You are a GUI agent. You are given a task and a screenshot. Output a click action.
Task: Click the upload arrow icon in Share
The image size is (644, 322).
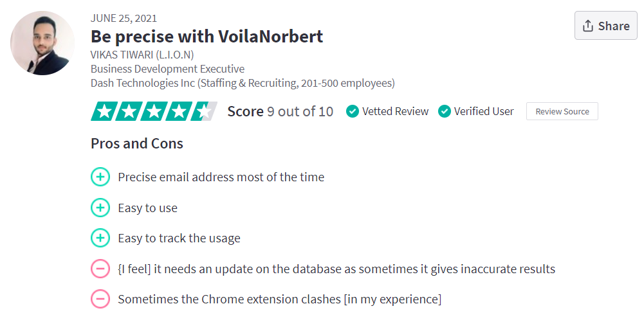(x=588, y=26)
